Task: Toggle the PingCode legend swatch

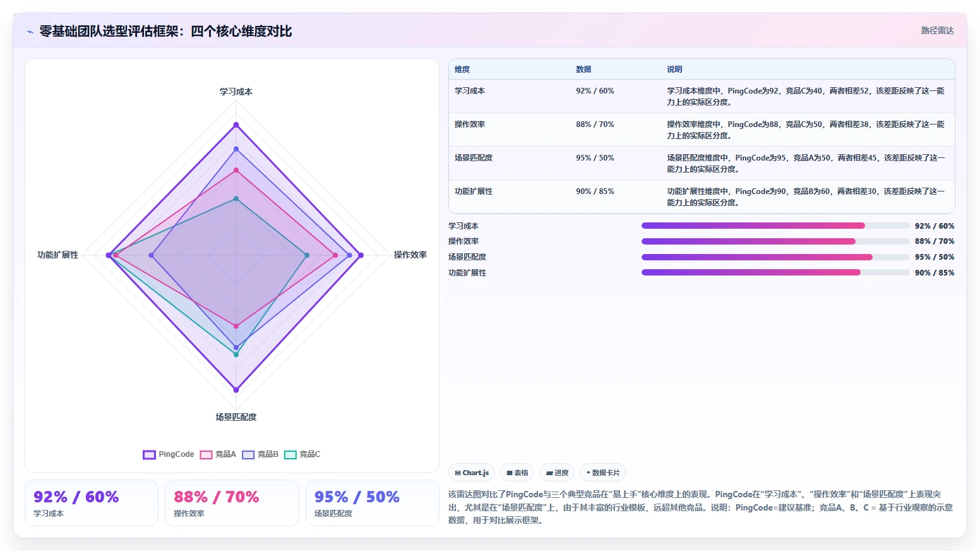Action: coord(149,454)
